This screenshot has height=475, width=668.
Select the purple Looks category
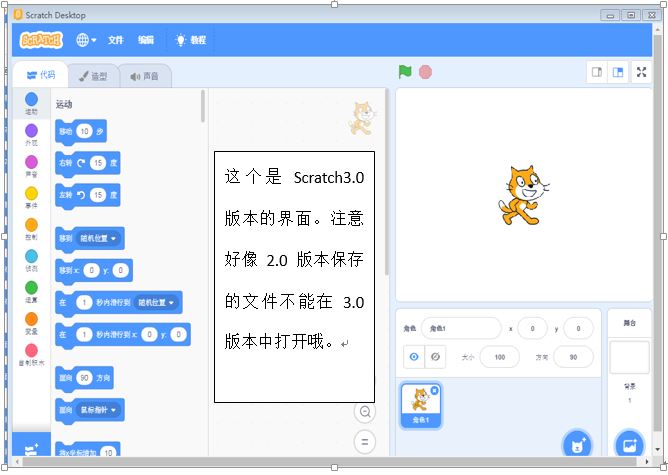pyautogui.click(x=31, y=135)
